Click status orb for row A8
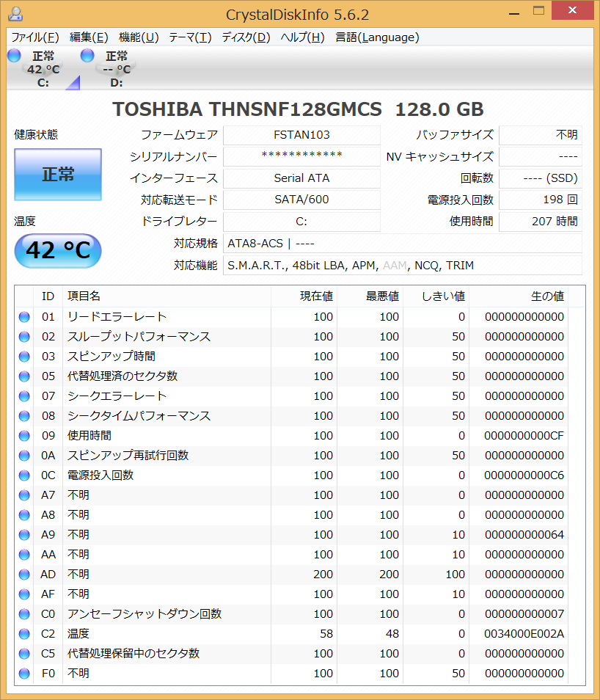 [x=24, y=515]
